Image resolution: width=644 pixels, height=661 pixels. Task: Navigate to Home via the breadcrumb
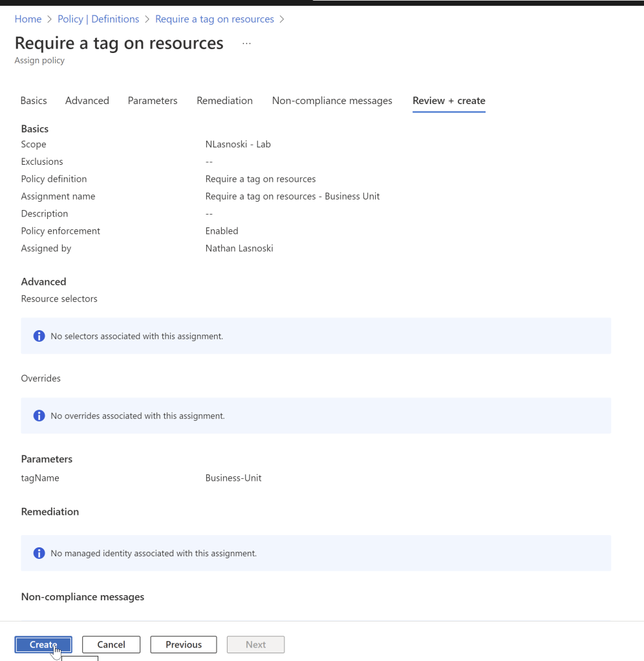(x=28, y=19)
